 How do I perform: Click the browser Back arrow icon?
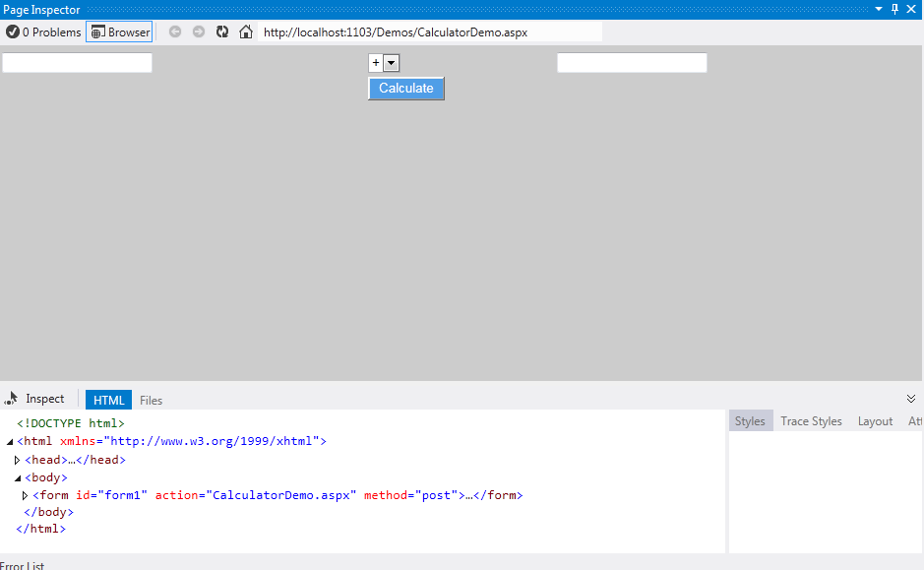coord(175,32)
